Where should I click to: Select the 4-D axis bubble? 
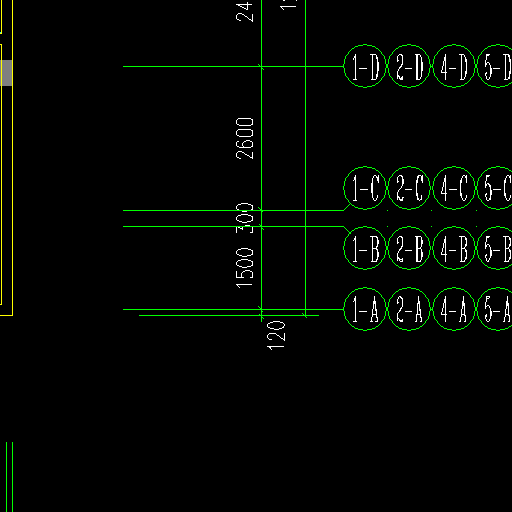tap(454, 66)
